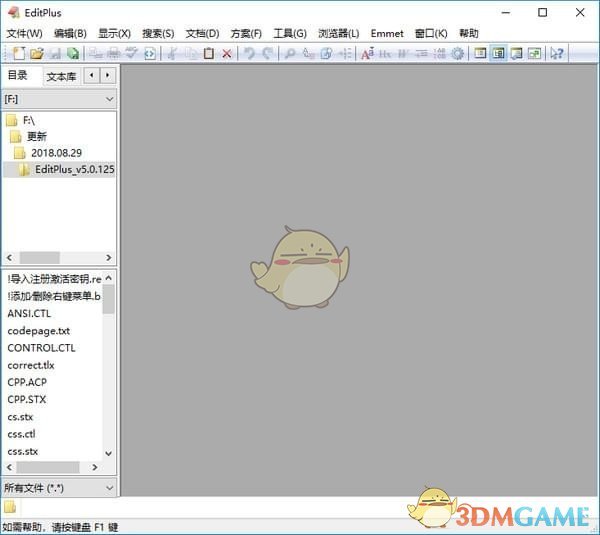Click file list scroll-down arrow

click(x=109, y=453)
